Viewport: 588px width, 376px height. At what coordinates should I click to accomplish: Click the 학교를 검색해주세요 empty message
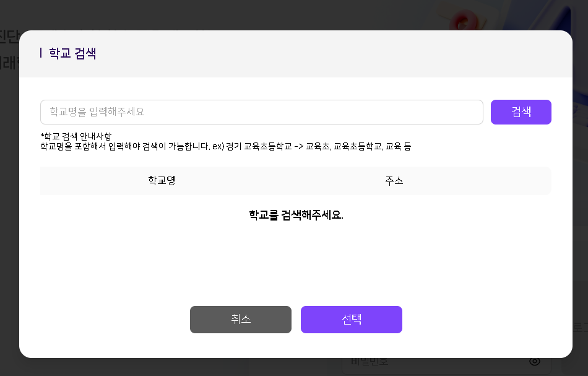(x=295, y=215)
